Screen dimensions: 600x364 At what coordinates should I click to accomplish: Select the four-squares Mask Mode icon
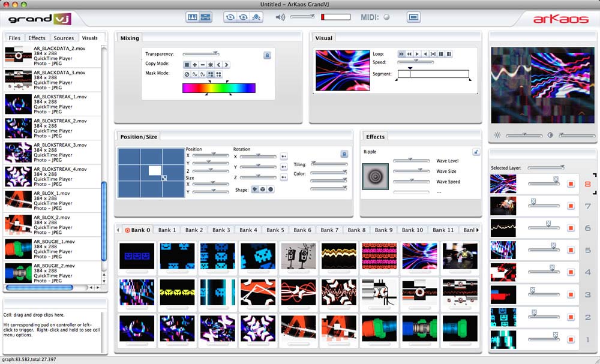[x=211, y=74]
